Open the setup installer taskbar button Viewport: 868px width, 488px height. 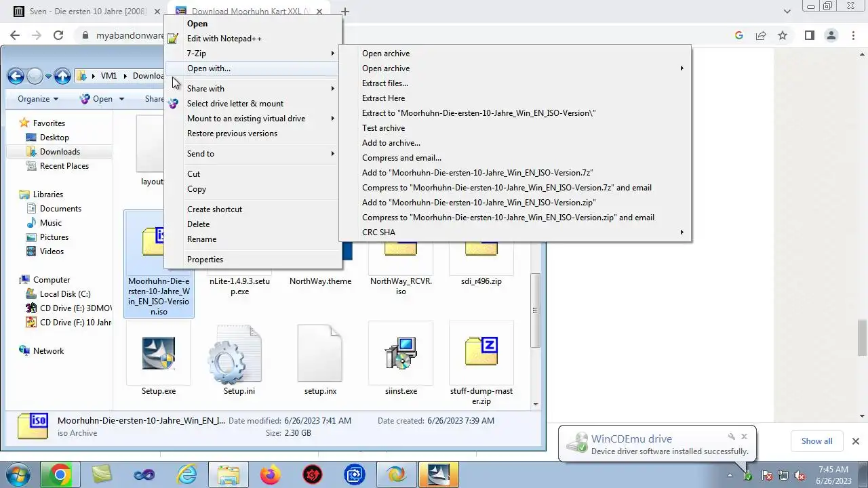pos(438,475)
